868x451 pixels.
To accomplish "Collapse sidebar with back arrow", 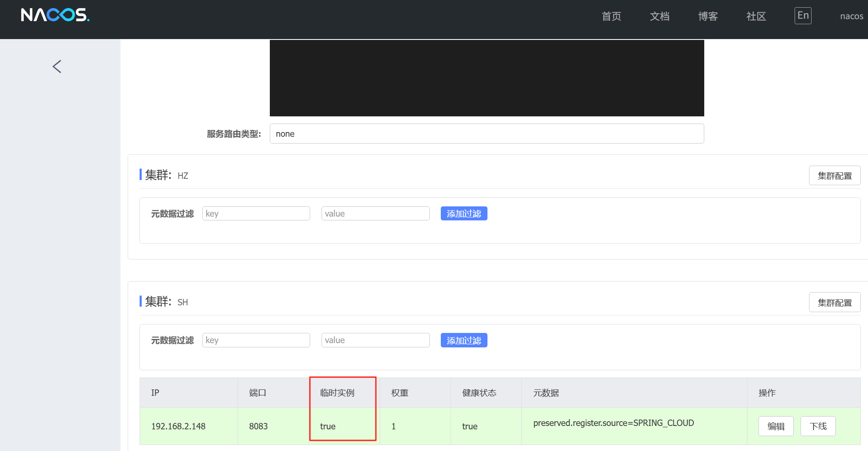I will 57,66.
